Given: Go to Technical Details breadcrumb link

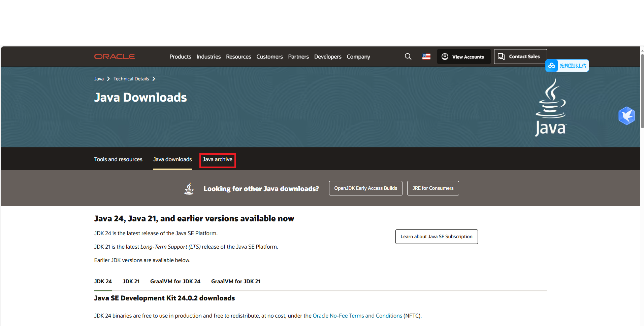Looking at the screenshot, I should tap(131, 79).
